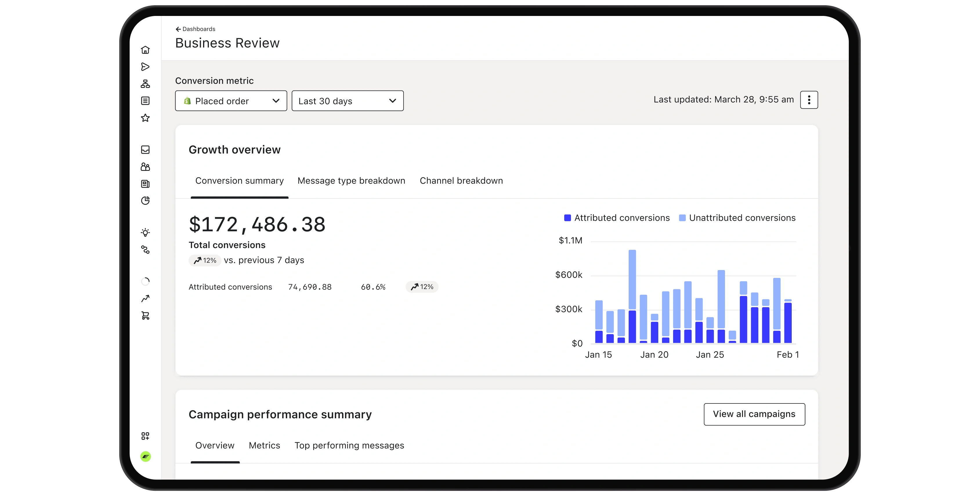Switch to Channel breakdown tab

(x=461, y=181)
